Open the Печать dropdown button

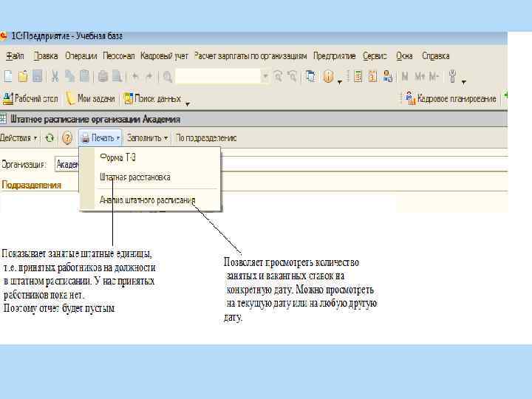point(100,138)
